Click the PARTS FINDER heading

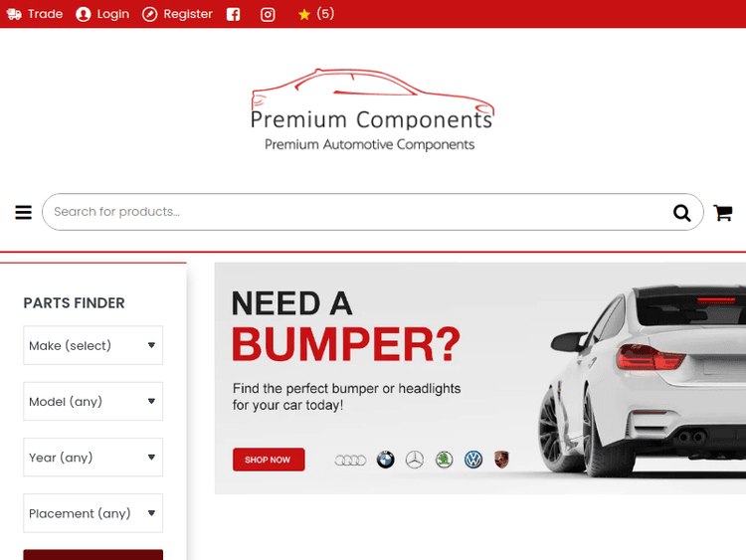point(75,303)
